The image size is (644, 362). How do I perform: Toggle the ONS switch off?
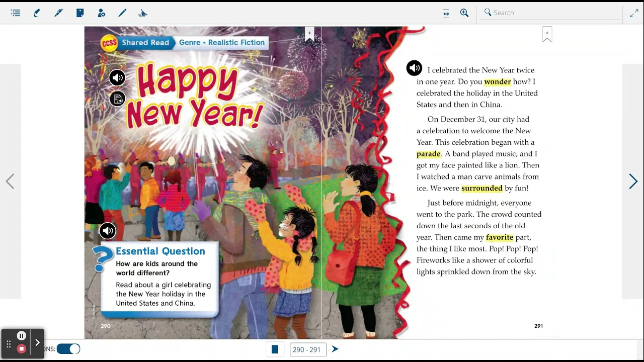[x=68, y=348]
